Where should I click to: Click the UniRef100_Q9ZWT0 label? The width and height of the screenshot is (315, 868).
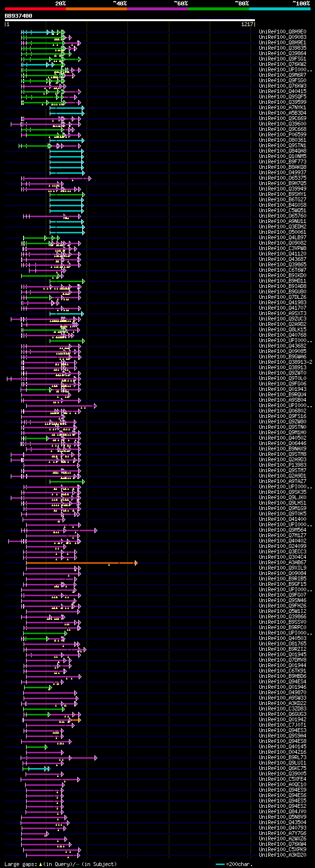pos(283,373)
